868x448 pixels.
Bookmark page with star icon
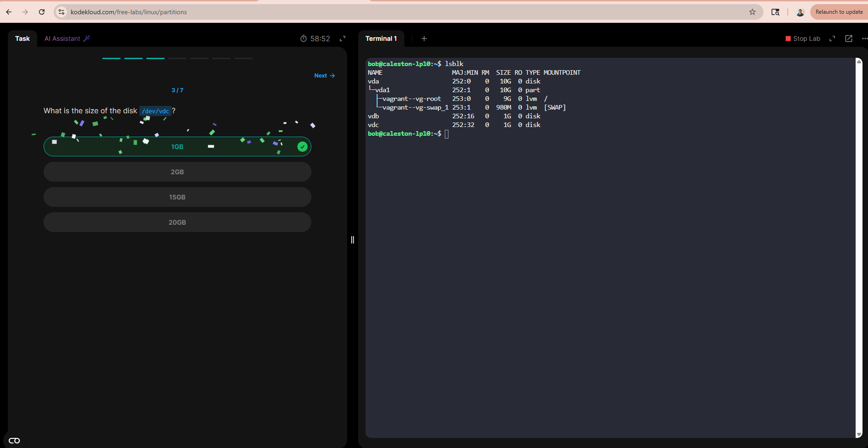(x=752, y=12)
